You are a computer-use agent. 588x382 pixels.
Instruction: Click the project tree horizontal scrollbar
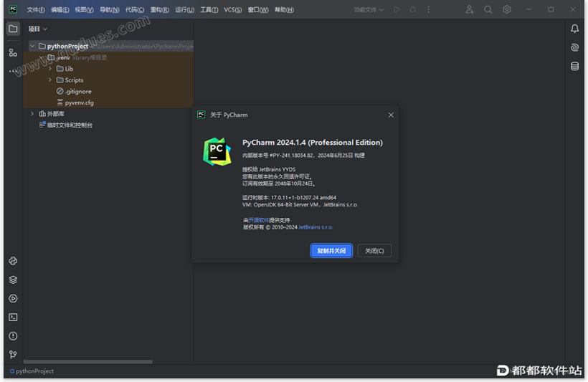point(87,362)
